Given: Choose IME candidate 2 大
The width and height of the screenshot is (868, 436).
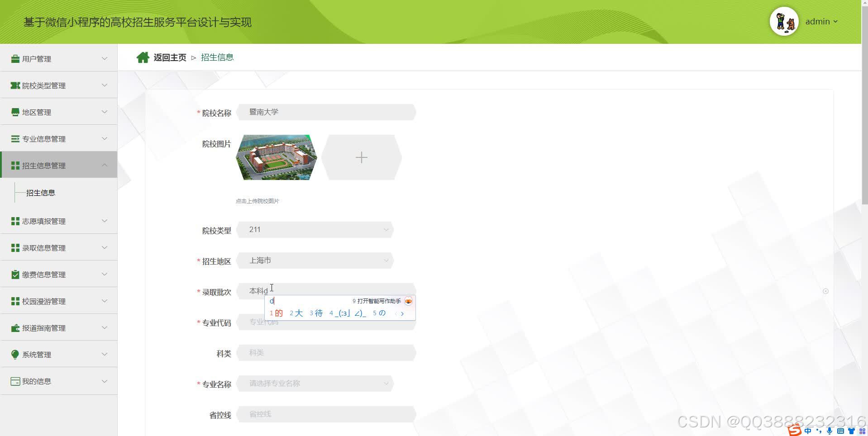Looking at the screenshot, I should tap(296, 313).
